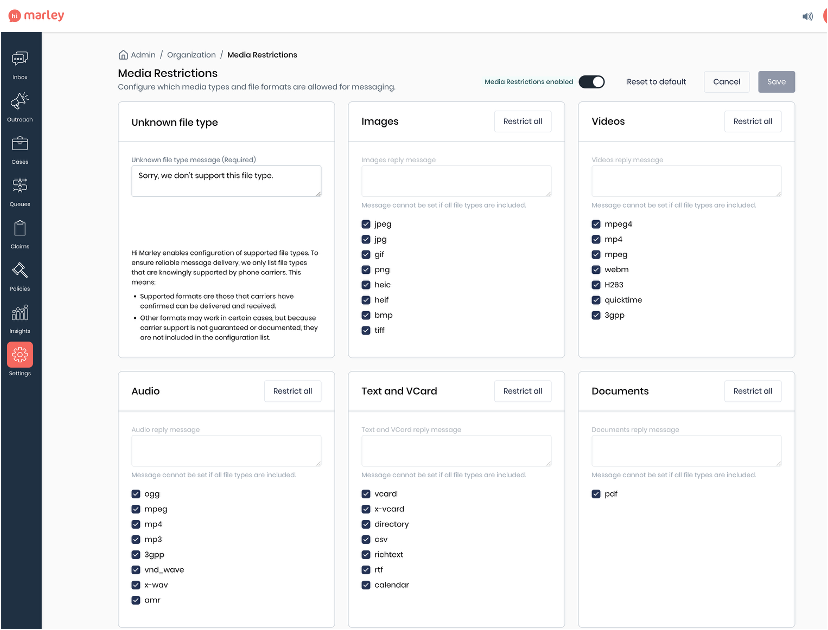Uncheck the webm video format checkbox
The image size is (828, 630).
(x=597, y=270)
